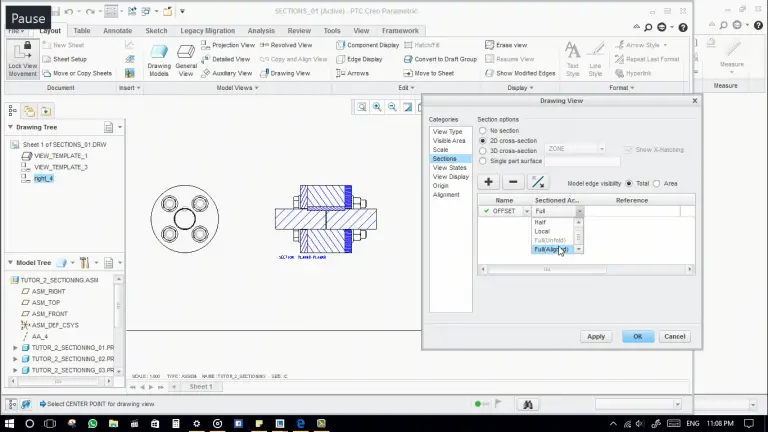
Task: Choose Full(Aligned) in the sectioned area list
Action: [x=552, y=249]
